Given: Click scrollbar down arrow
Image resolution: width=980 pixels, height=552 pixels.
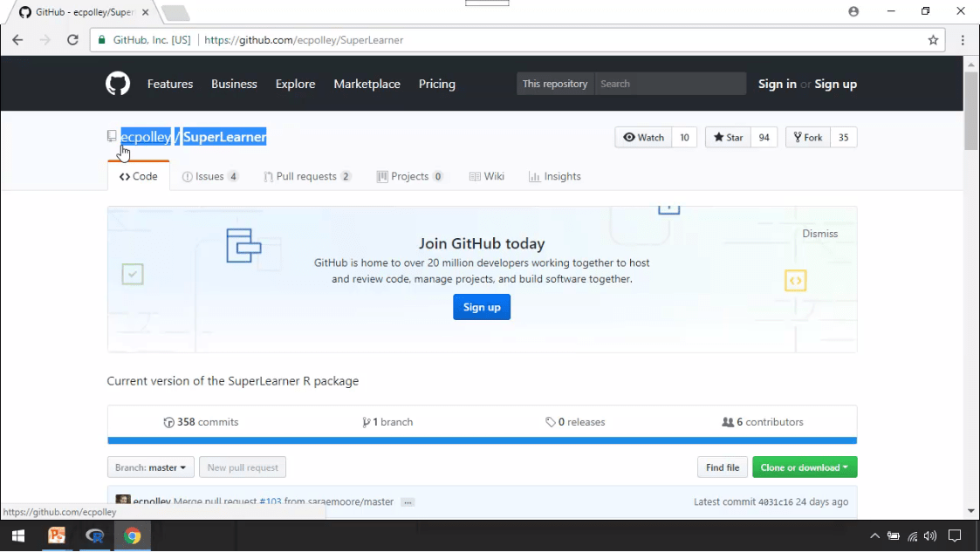Looking at the screenshot, I should [x=970, y=511].
